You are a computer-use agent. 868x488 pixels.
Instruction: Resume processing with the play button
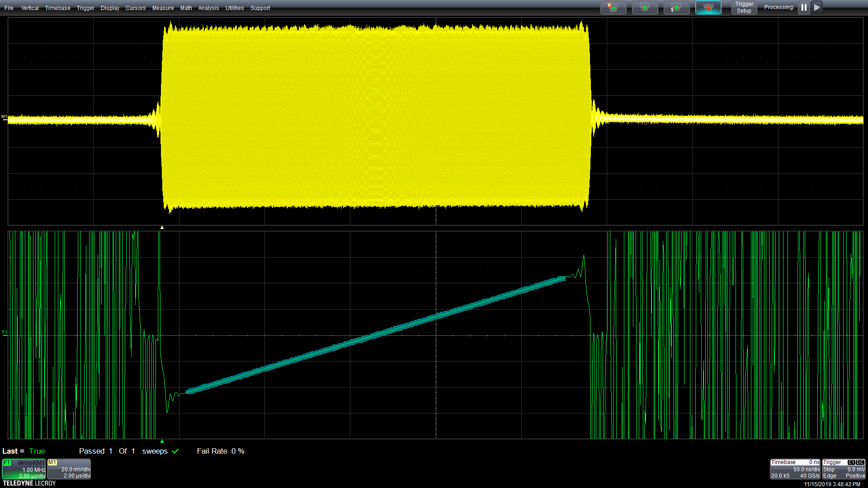coord(816,8)
